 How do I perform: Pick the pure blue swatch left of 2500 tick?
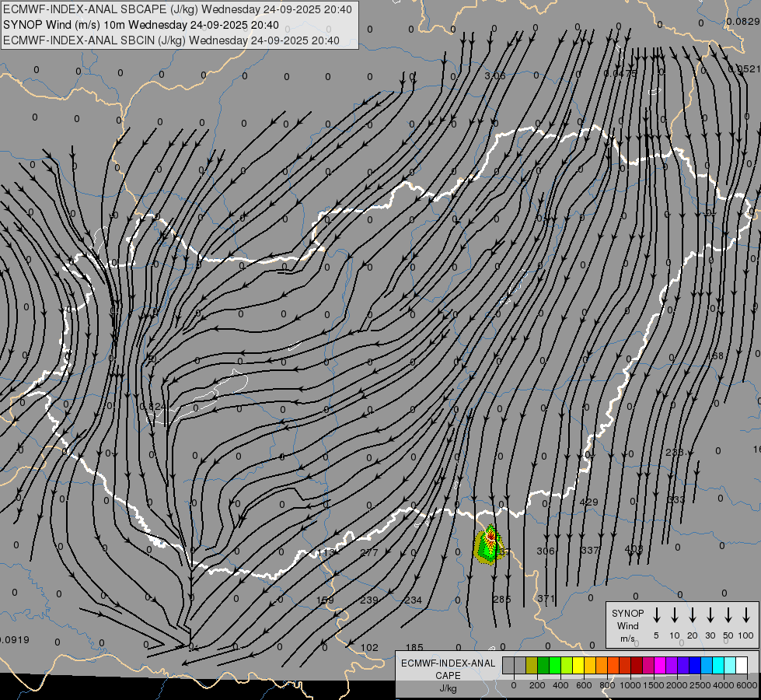(x=694, y=666)
